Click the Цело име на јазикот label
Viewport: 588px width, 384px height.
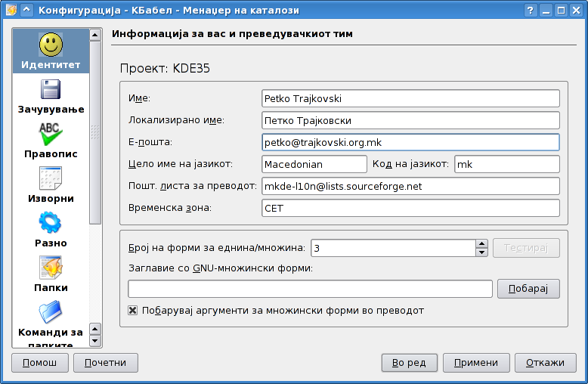(x=181, y=164)
